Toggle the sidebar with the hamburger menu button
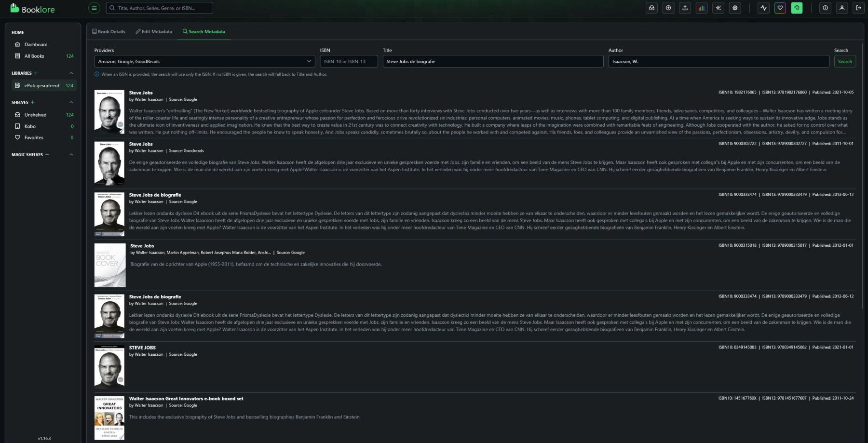Screen dimensions: 868x443 click(x=94, y=8)
